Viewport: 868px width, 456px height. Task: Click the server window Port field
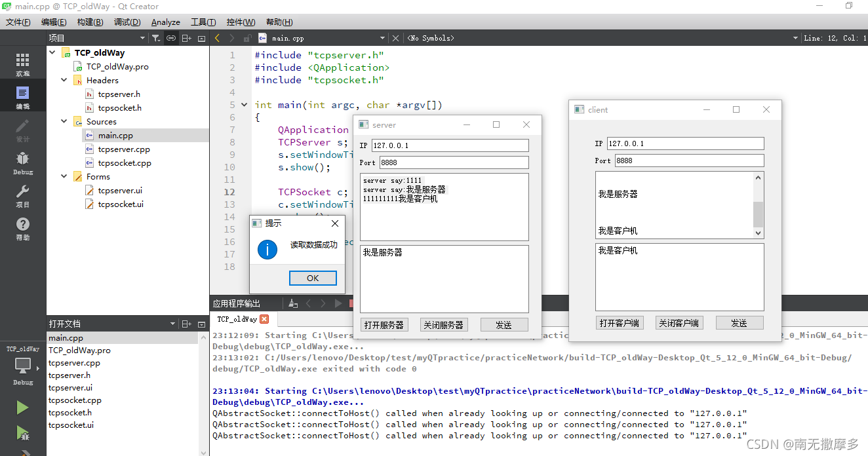(454, 162)
